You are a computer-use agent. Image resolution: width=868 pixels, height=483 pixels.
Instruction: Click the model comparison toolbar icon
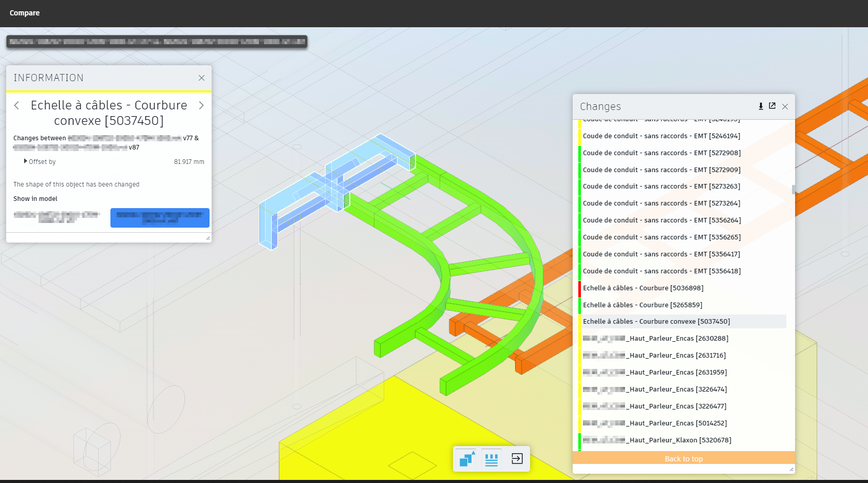pos(467,459)
